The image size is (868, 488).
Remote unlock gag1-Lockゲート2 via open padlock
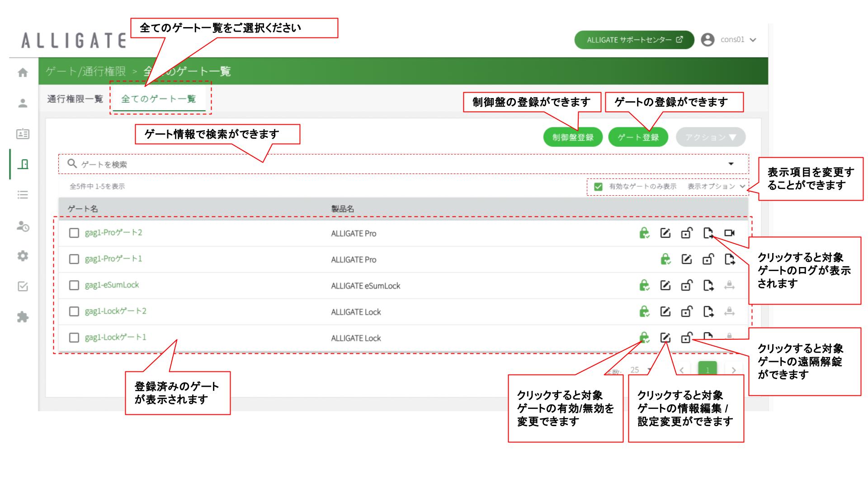(x=687, y=312)
